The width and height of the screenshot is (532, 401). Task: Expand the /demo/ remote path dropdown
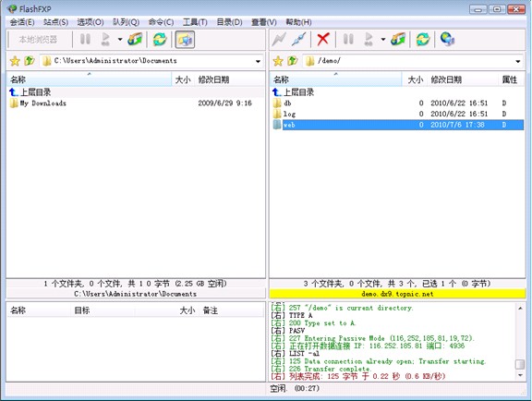click(518, 62)
